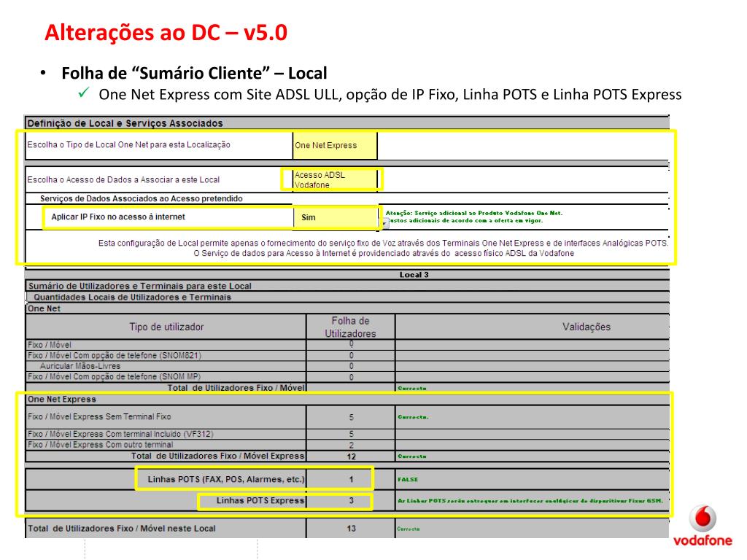The width and height of the screenshot is (747, 560).
Task: Select the 'Sim' IP Fixo cell
Action: point(336,217)
